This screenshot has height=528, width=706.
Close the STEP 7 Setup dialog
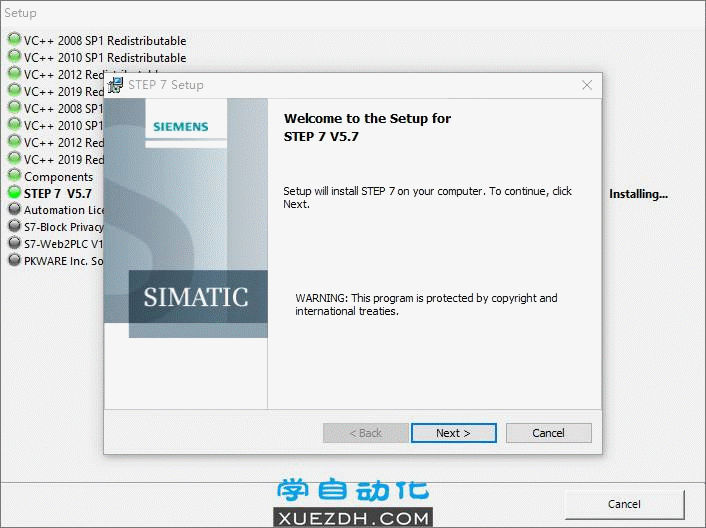click(x=587, y=85)
